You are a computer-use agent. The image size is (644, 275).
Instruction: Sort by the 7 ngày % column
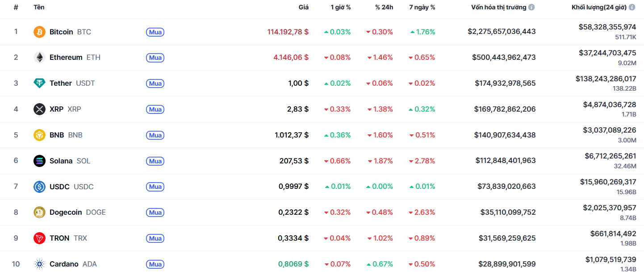click(x=422, y=7)
